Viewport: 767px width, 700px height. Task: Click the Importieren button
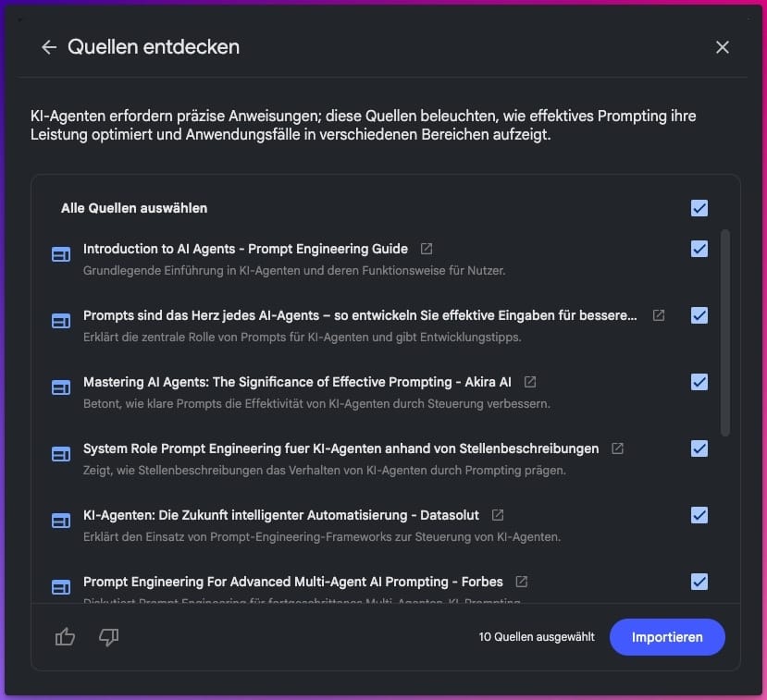[x=667, y=637]
